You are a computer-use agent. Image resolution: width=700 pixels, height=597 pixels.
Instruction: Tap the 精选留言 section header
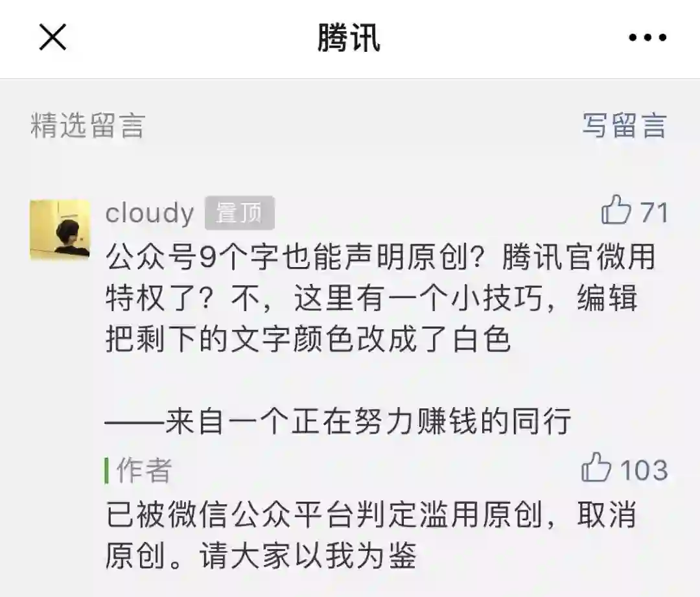pyautogui.click(x=88, y=125)
